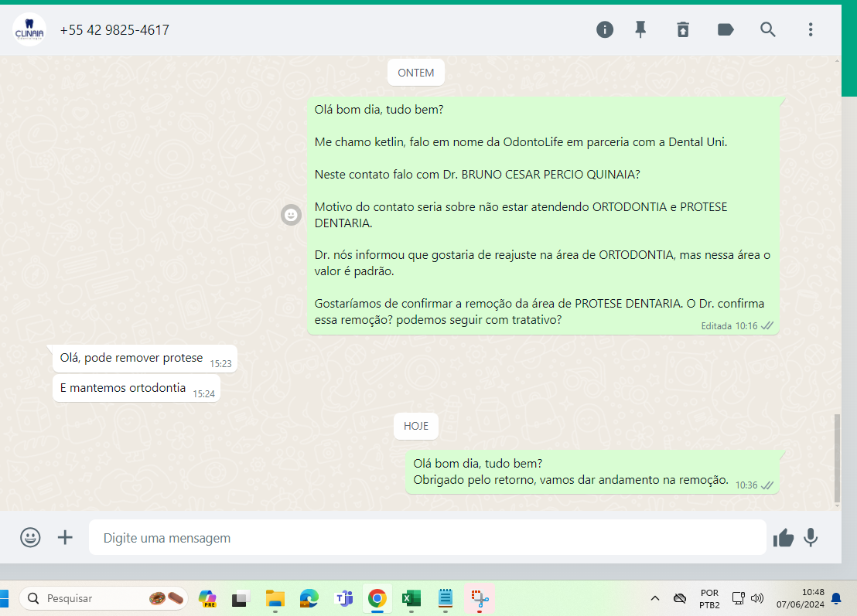Open Notepad from the taskbar

[x=446, y=598]
